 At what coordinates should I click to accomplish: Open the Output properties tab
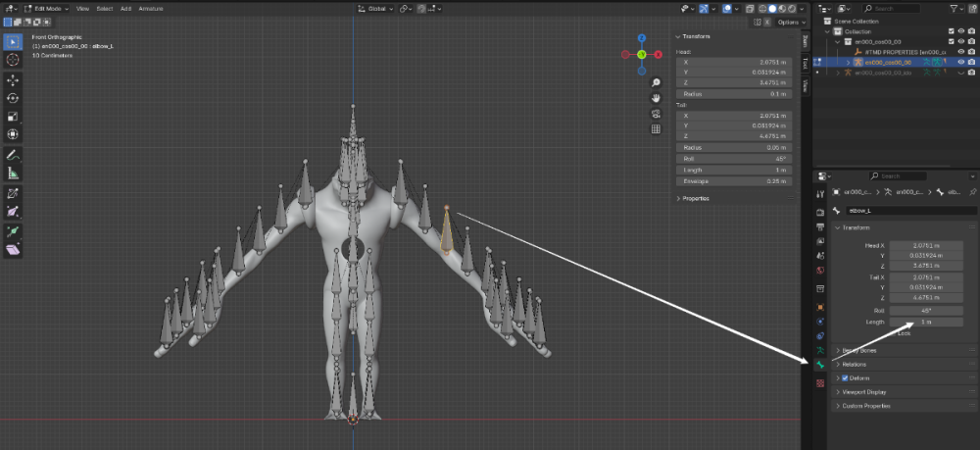(x=820, y=226)
